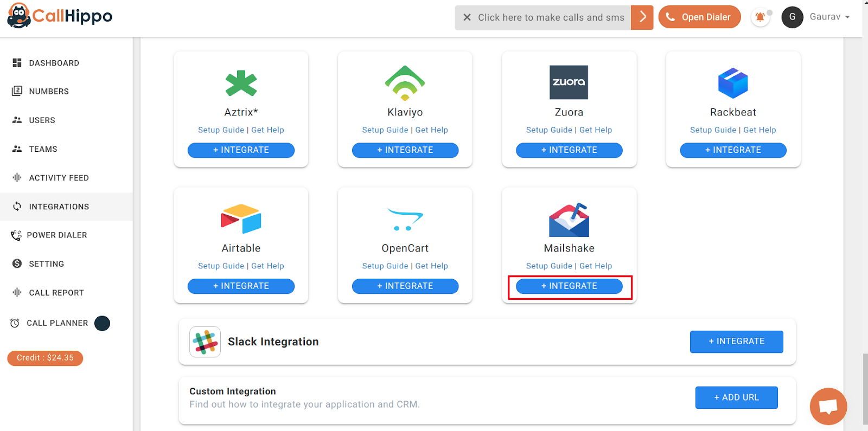Click the page vertical scrollbar thumb

[865, 389]
